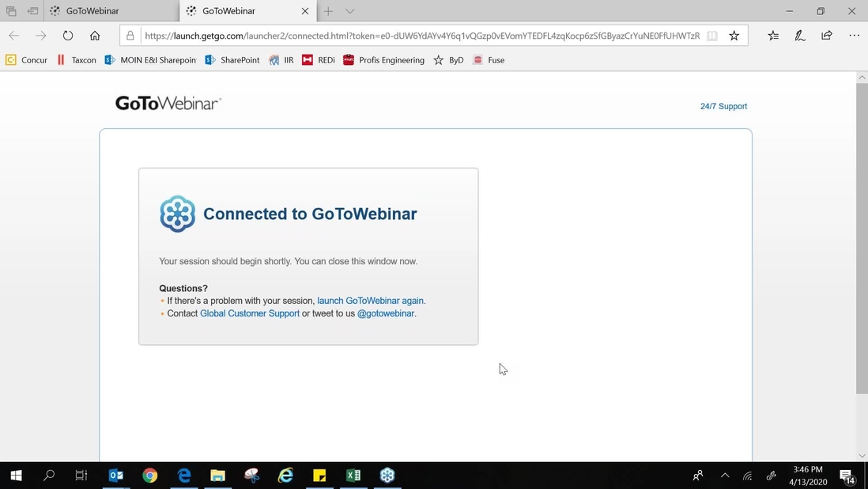Open the Settings and more menu
This screenshot has width=868, height=489.
tap(854, 36)
